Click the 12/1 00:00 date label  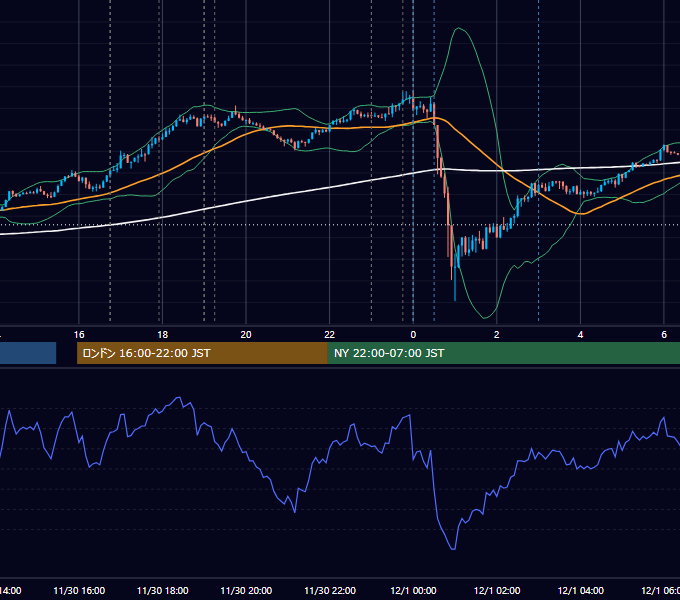pos(413,591)
